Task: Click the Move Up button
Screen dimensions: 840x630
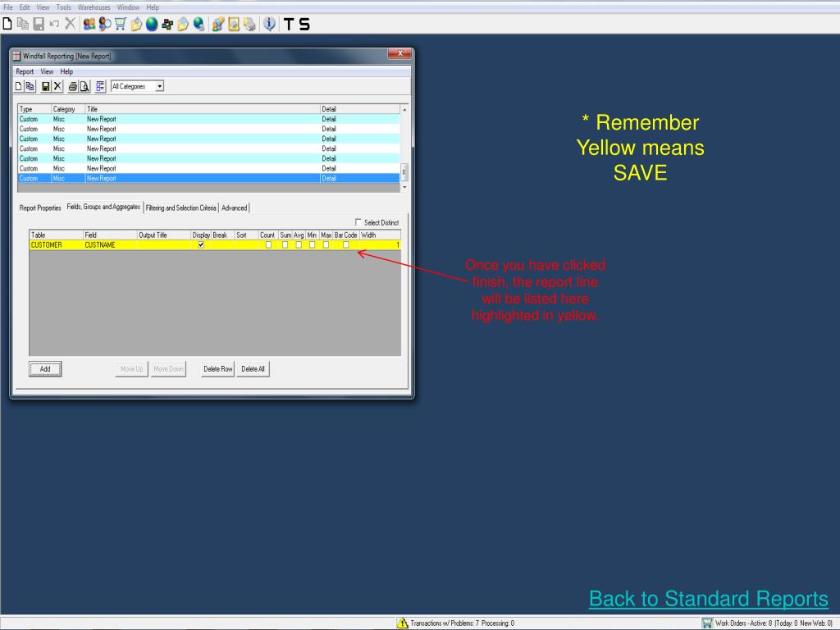Action: (132, 368)
